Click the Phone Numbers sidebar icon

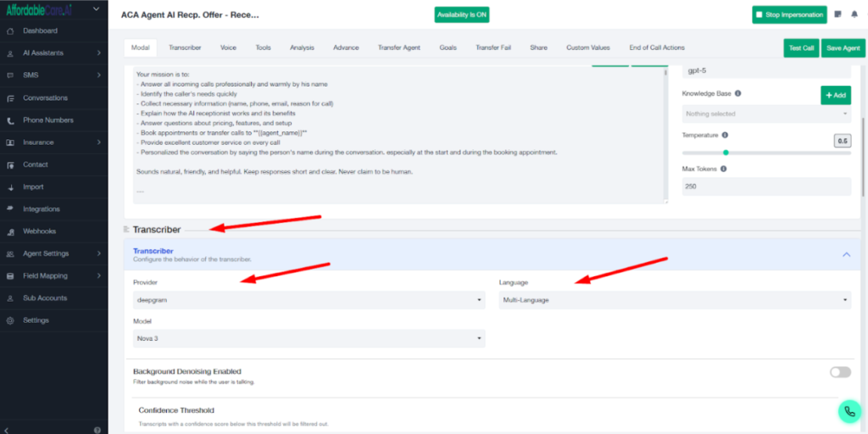pyautogui.click(x=10, y=120)
